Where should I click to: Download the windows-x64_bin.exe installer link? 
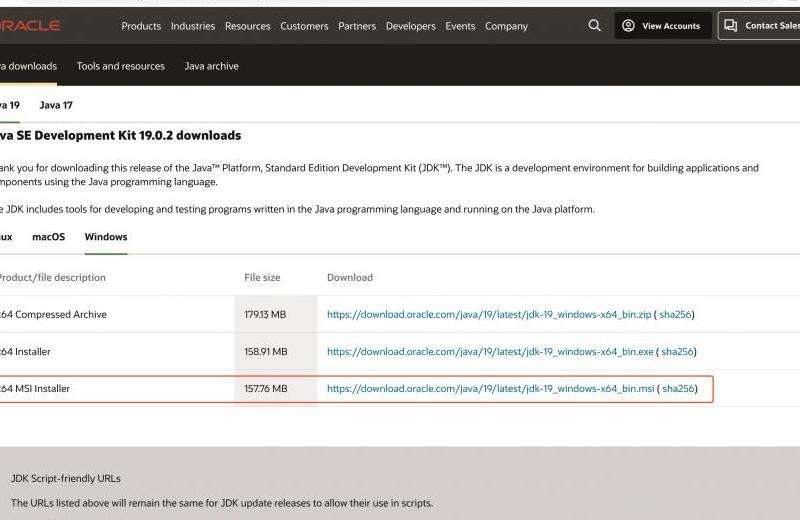tap(490, 352)
